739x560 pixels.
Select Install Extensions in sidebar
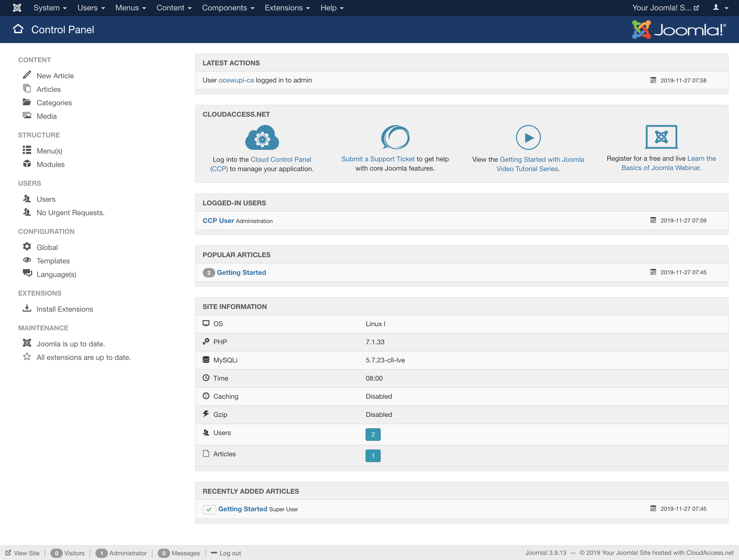65,309
